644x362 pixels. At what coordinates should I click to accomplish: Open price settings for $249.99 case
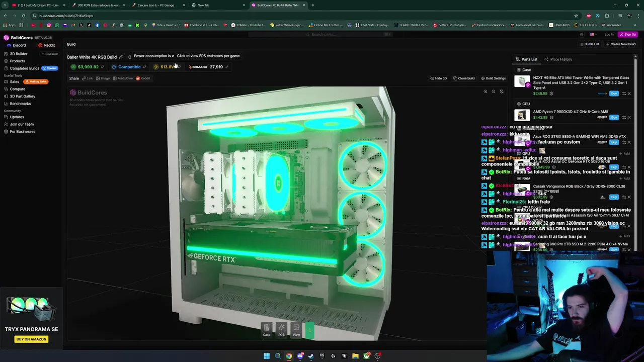pos(551,94)
